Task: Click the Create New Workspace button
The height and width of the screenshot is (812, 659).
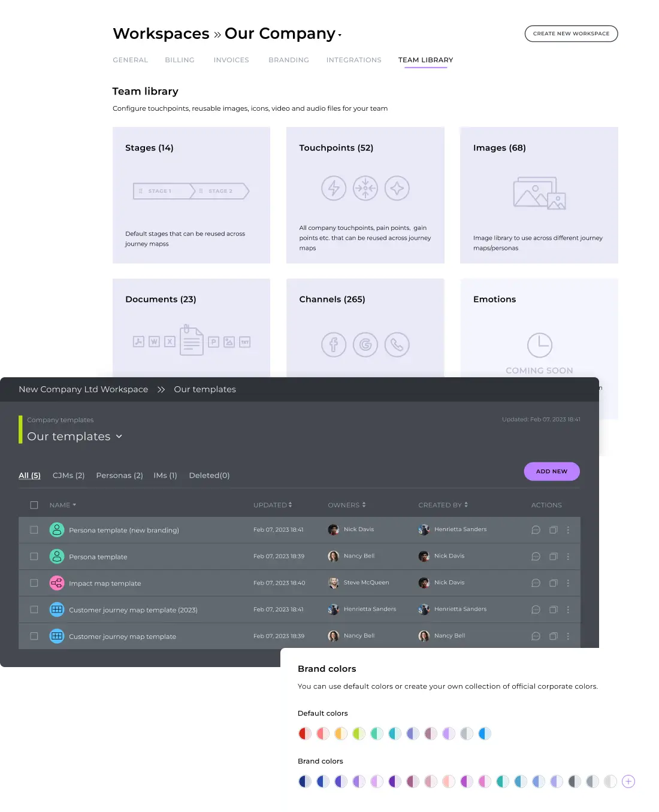Action: [x=571, y=34]
